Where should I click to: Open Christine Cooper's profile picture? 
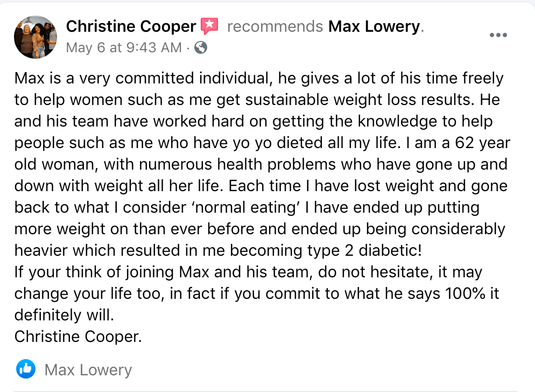[x=36, y=37]
